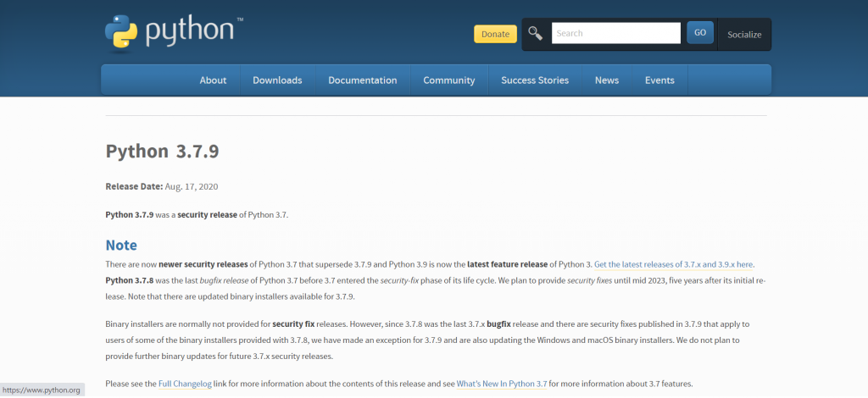Click the 'Note' section heading

121,245
